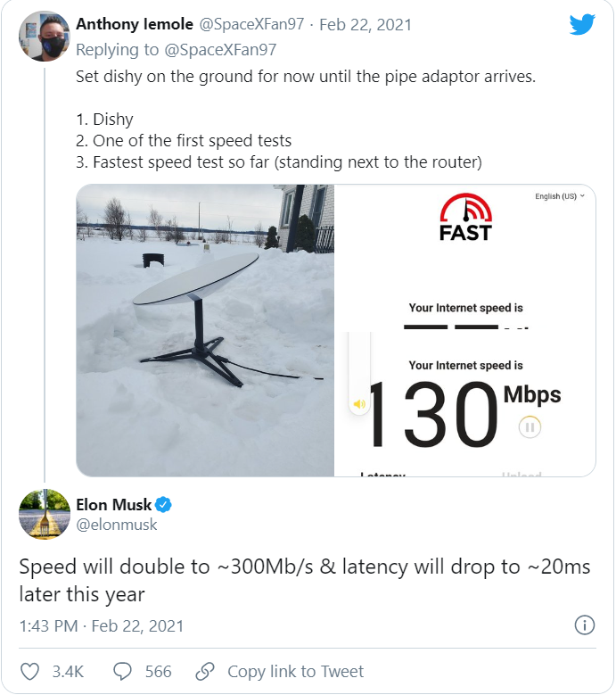This screenshot has width=616, height=695.
Task: Click the FAST speed test logo
Action: click(465, 219)
